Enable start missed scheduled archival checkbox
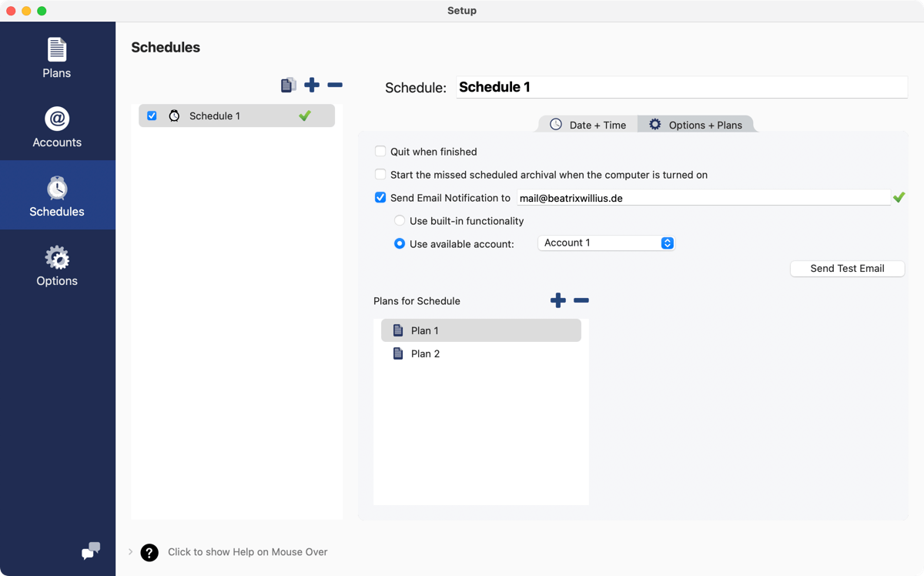 [380, 175]
